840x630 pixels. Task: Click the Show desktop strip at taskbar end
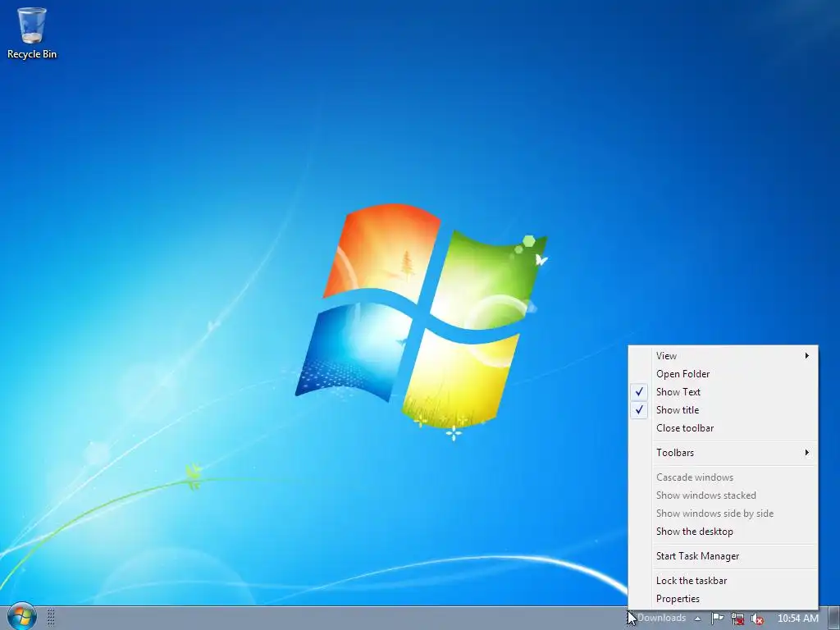[x=833, y=619]
